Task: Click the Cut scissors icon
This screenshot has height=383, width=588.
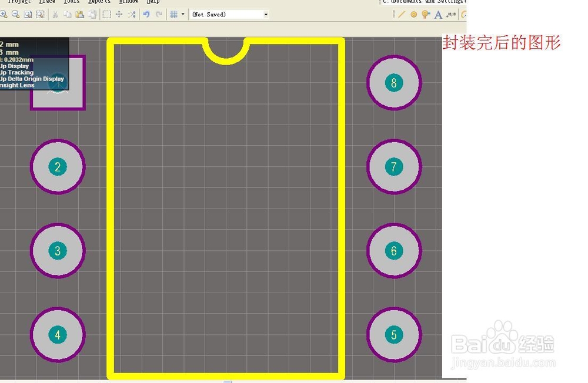Action: [x=55, y=15]
